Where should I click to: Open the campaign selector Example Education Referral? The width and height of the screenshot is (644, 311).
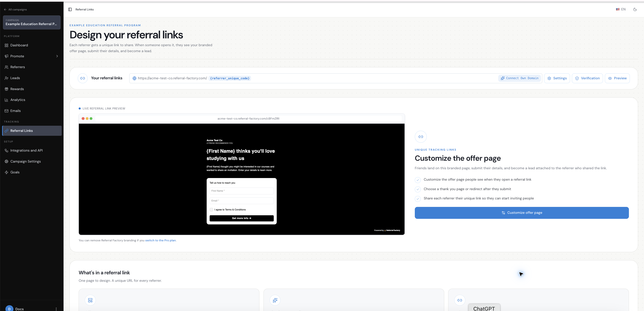click(x=32, y=23)
